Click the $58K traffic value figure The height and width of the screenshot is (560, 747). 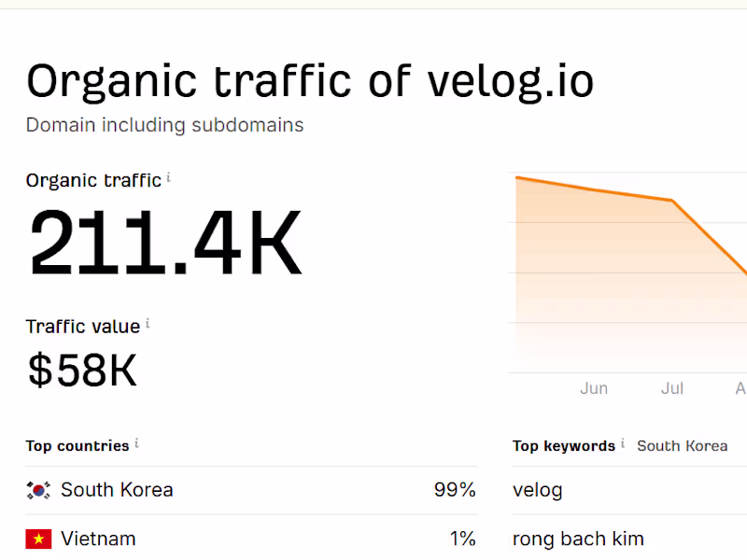coord(82,371)
